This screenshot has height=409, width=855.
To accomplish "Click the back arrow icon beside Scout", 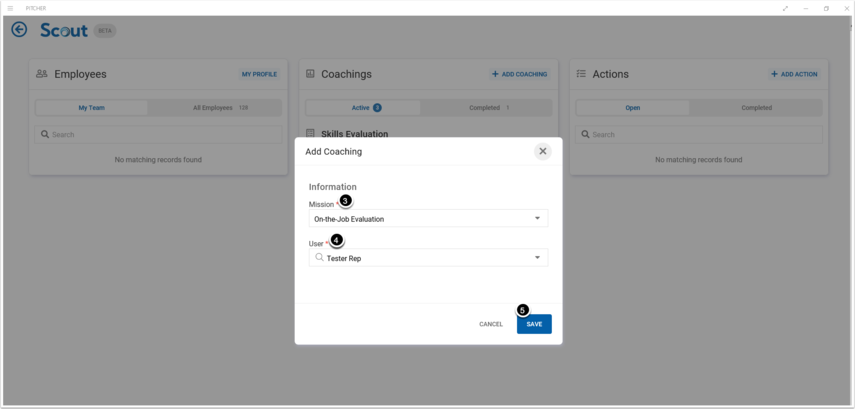I will tap(19, 30).
